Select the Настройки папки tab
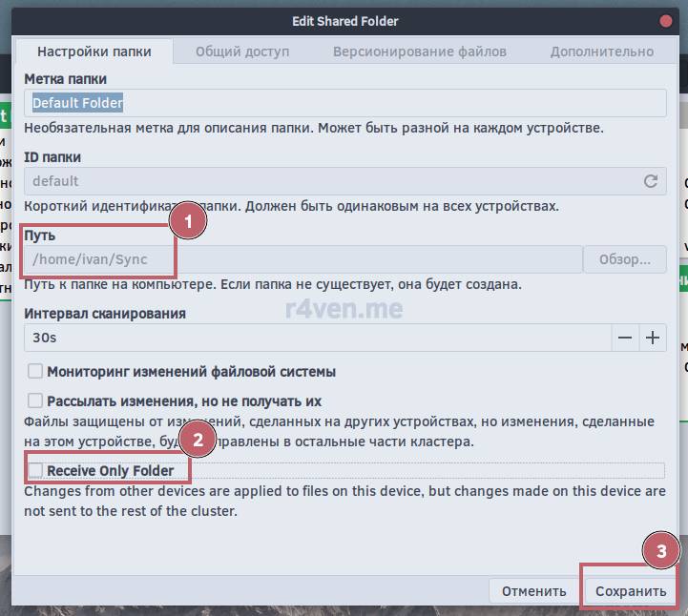The width and height of the screenshot is (688, 616). point(93,51)
